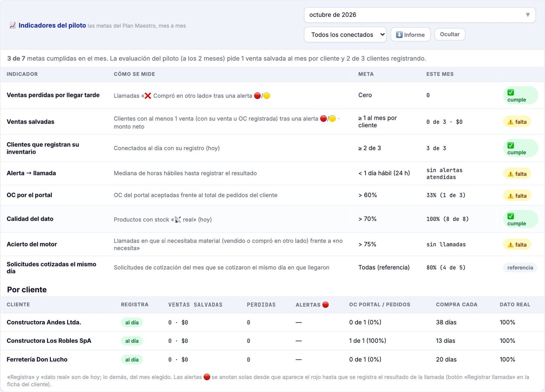
Task: Click the green check icon for Ventas perdidas
Action: 511,92
